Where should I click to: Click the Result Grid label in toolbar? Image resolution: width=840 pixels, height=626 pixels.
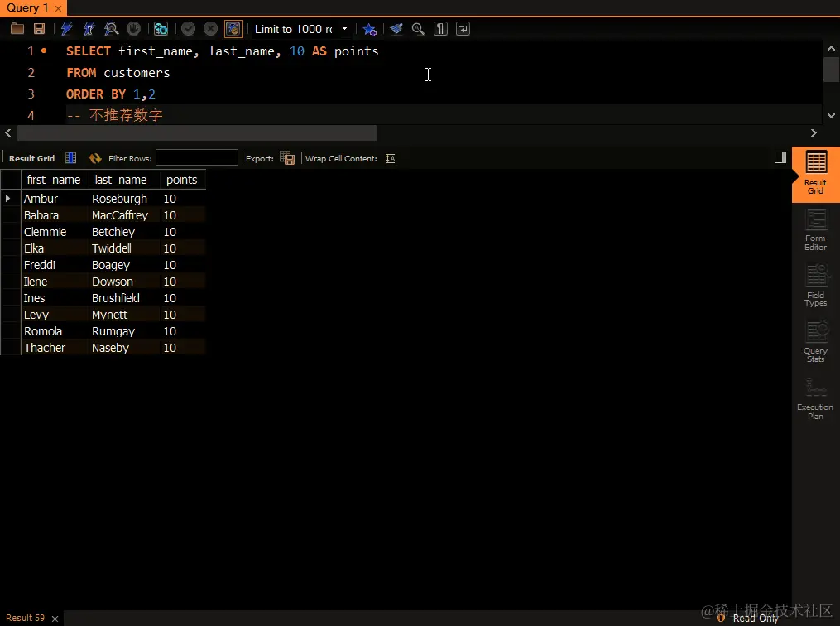click(x=31, y=158)
